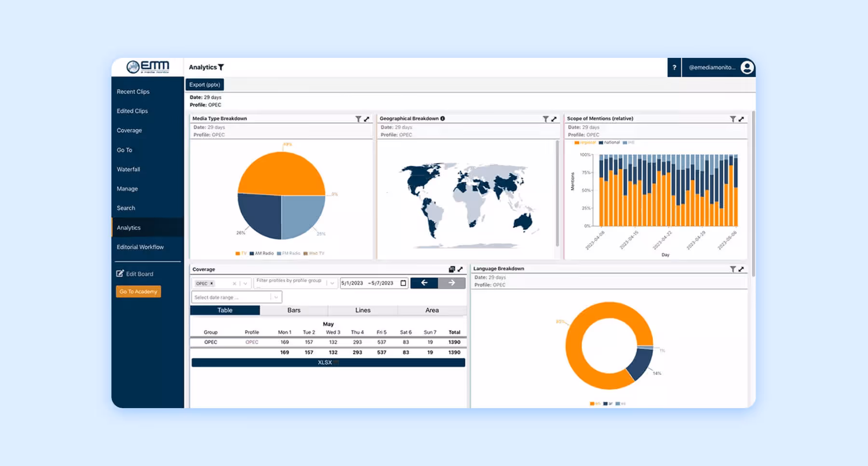Toggle TV legend in Media Type chart

(x=241, y=253)
